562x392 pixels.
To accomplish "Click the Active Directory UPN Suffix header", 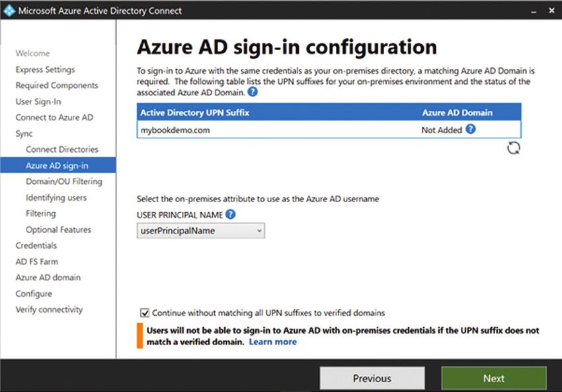I will click(194, 112).
